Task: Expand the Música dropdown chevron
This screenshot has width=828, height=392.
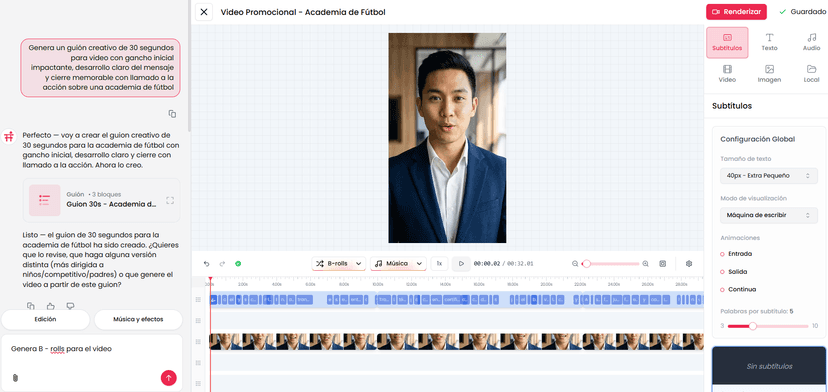Action: [x=419, y=263]
